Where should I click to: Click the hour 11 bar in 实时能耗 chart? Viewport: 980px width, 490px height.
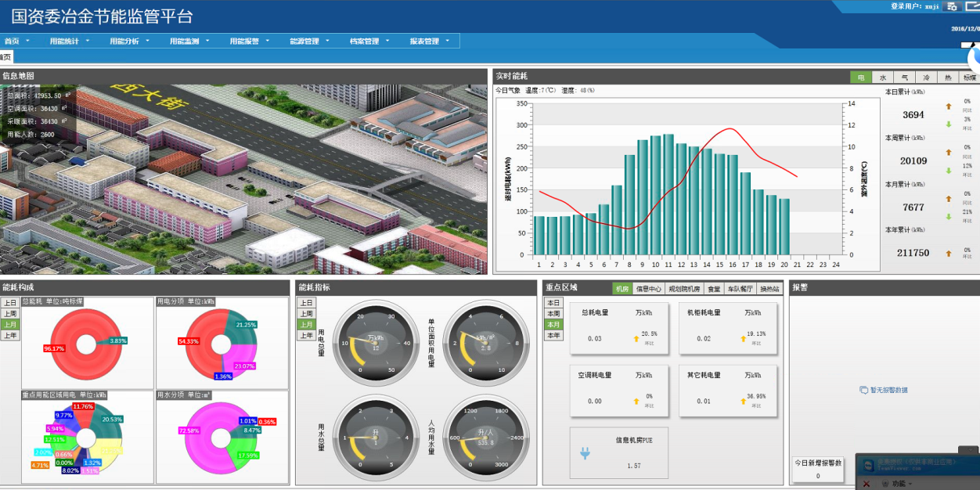(x=668, y=196)
